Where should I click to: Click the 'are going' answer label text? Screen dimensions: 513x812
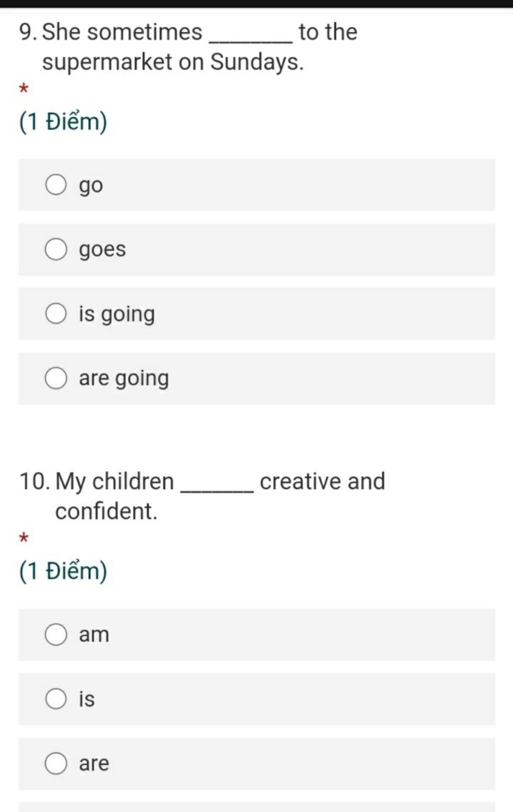click(124, 379)
